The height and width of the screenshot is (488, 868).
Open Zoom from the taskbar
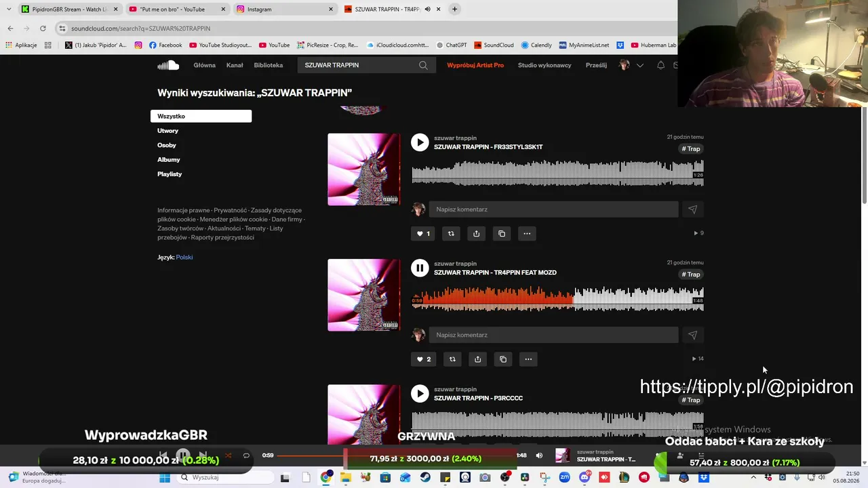pyautogui.click(x=564, y=478)
